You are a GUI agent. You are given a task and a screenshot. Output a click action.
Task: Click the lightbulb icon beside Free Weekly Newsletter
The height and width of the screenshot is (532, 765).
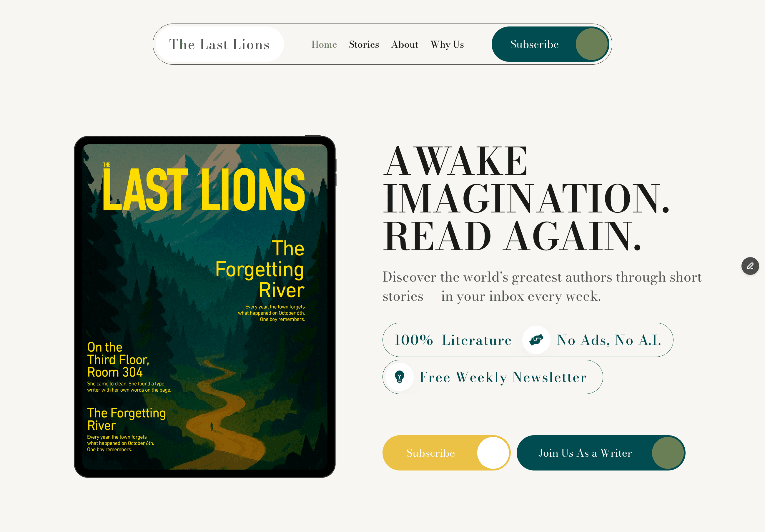tap(399, 377)
